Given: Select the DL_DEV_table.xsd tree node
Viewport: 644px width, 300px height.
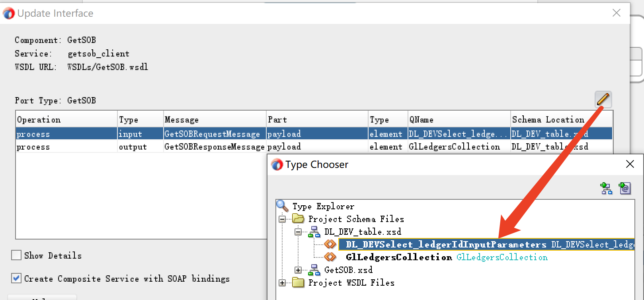Looking at the screenshot, I should (363, 232).
